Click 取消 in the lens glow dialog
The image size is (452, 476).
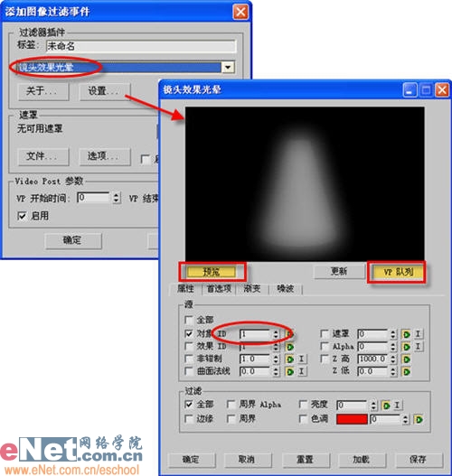[x=248, y=460]
